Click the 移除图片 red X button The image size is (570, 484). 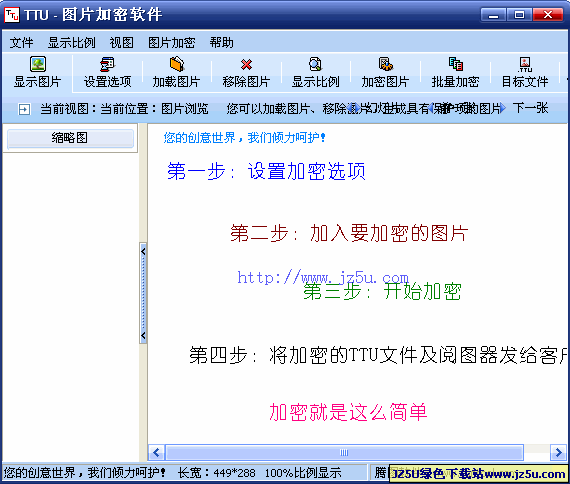(x=246, y=72)
